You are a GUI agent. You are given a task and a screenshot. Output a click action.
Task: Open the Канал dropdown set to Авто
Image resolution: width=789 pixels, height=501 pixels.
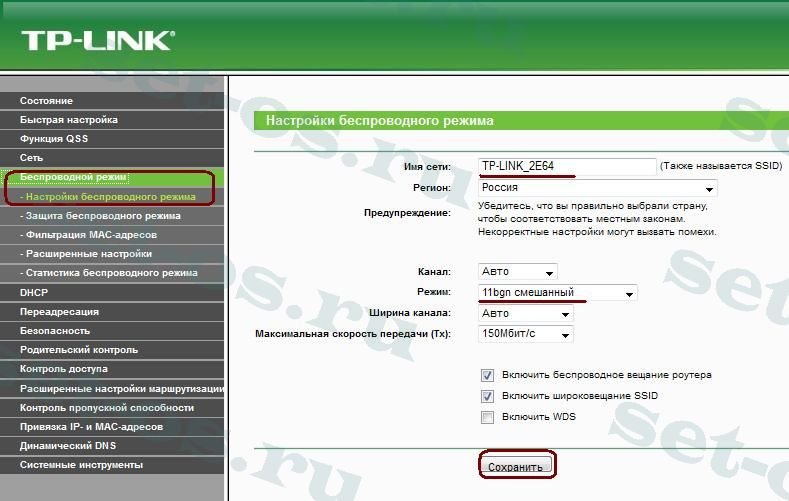(517, 272)
